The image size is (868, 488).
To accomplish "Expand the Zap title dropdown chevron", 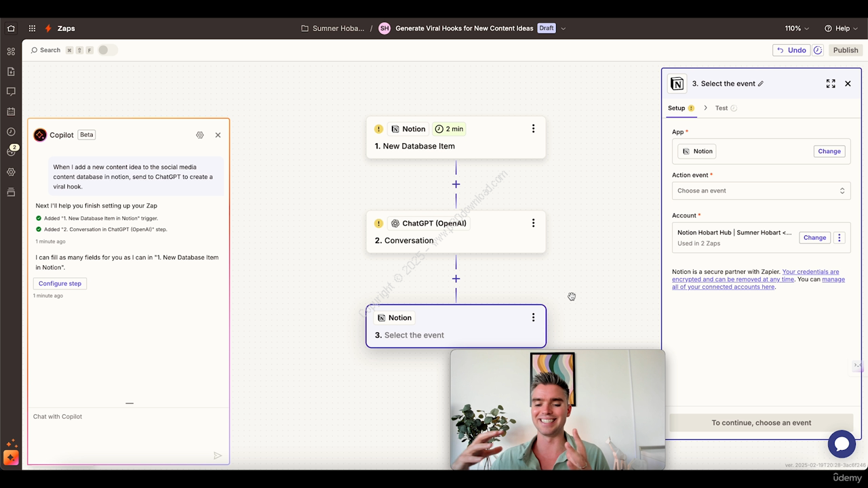I will coord(563,28).
